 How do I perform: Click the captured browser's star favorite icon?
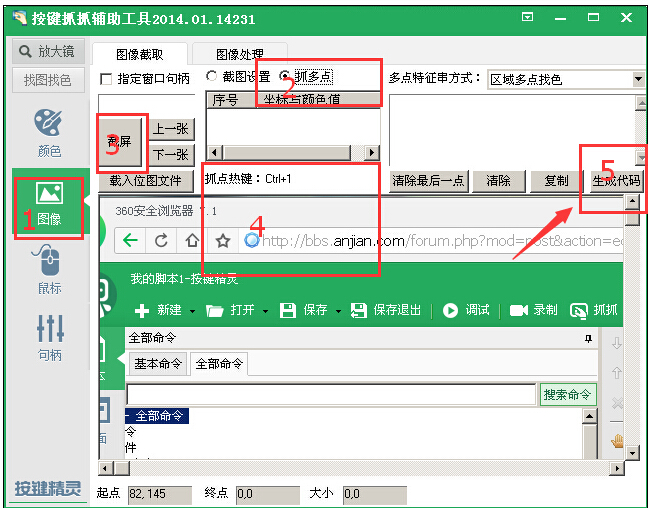(223, 240)
